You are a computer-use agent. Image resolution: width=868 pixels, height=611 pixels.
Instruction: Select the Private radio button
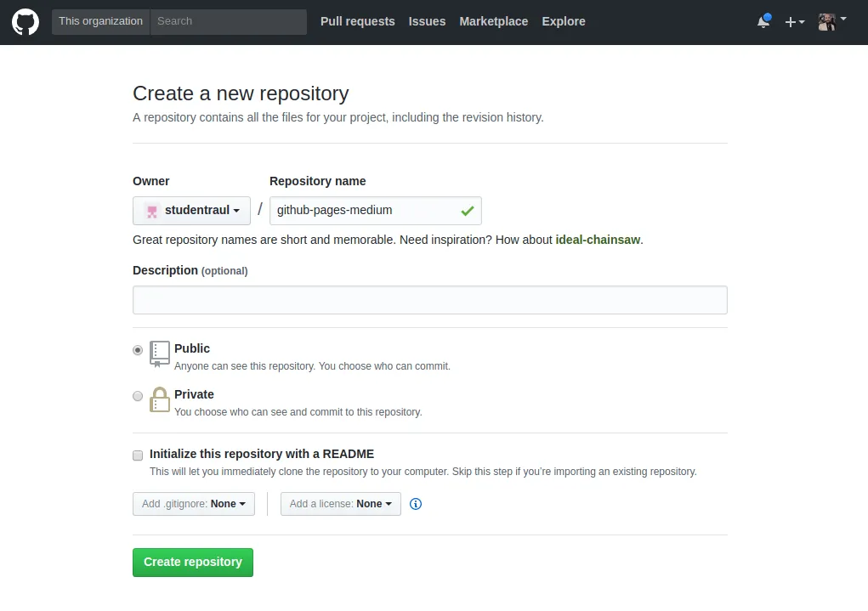coord(138,396)
